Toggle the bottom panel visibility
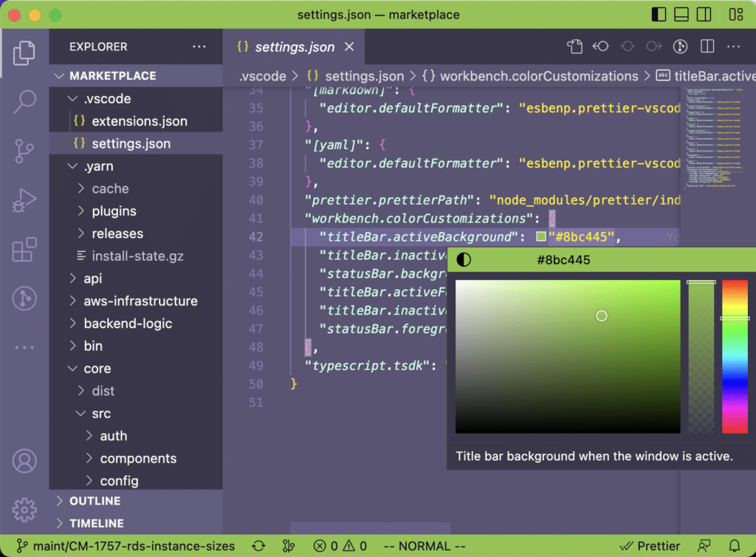Viewport: 756px width, 557px height. pos(681,14)
